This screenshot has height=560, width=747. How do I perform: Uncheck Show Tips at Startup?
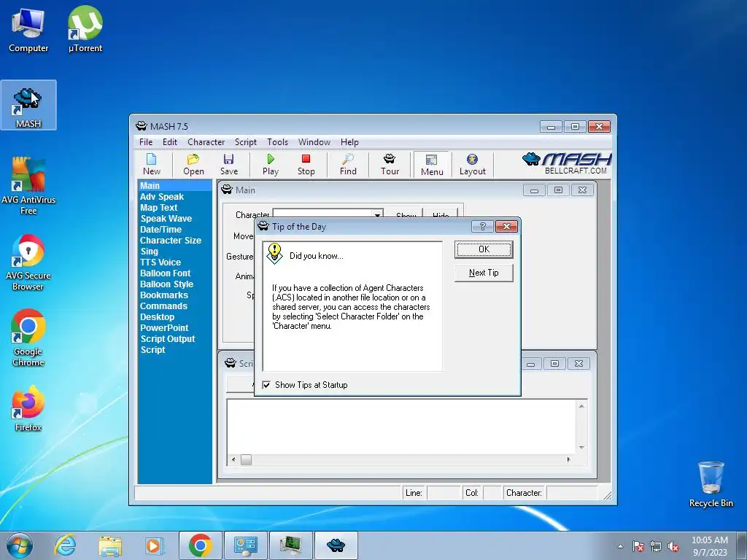click(266, 385)
